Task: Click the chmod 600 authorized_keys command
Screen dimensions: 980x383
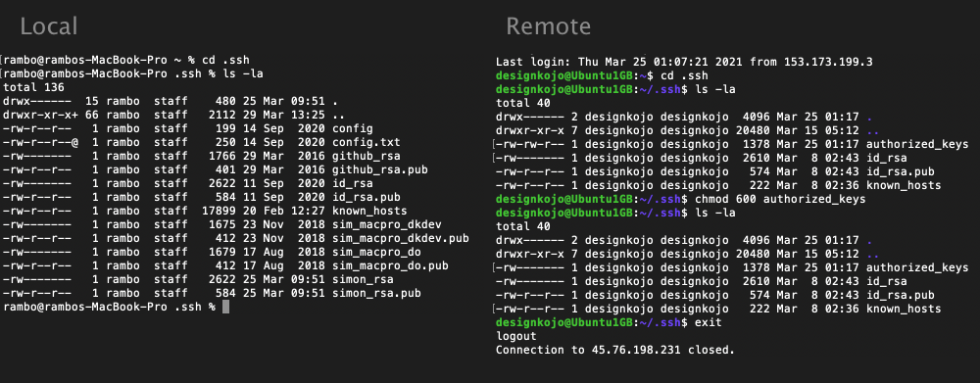Action: coord(779,199)
